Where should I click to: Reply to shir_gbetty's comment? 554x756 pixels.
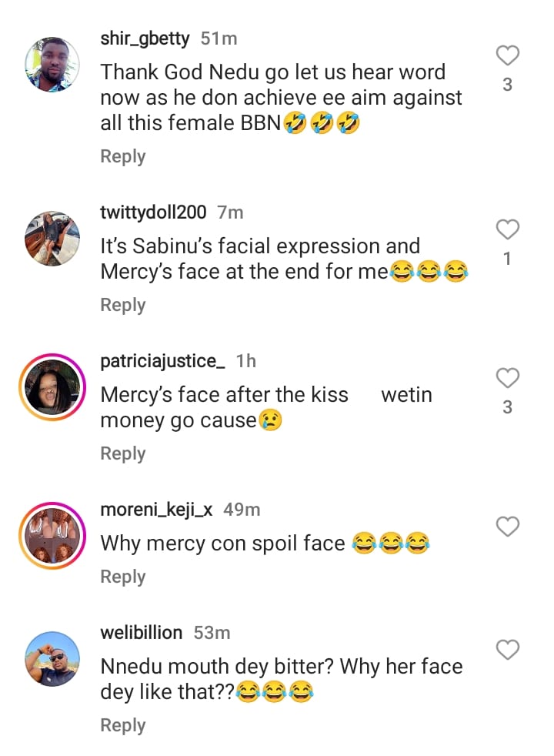(123, 156)
